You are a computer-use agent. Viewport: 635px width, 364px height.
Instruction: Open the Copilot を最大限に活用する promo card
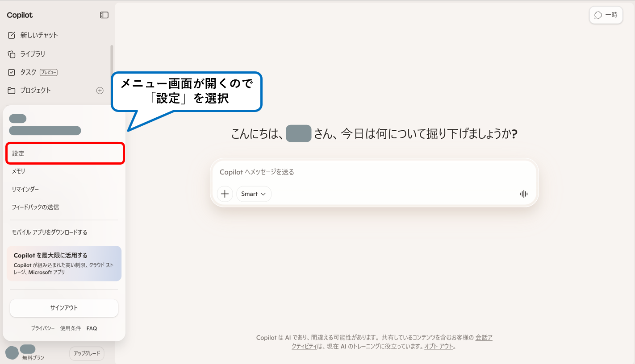coord(64,264)
